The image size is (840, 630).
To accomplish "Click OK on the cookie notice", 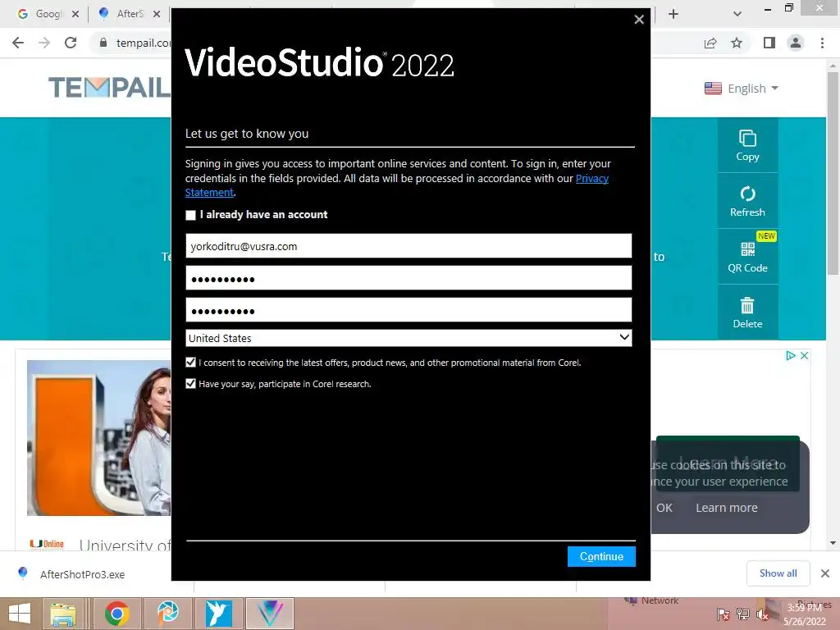I will tap(664, 508).
